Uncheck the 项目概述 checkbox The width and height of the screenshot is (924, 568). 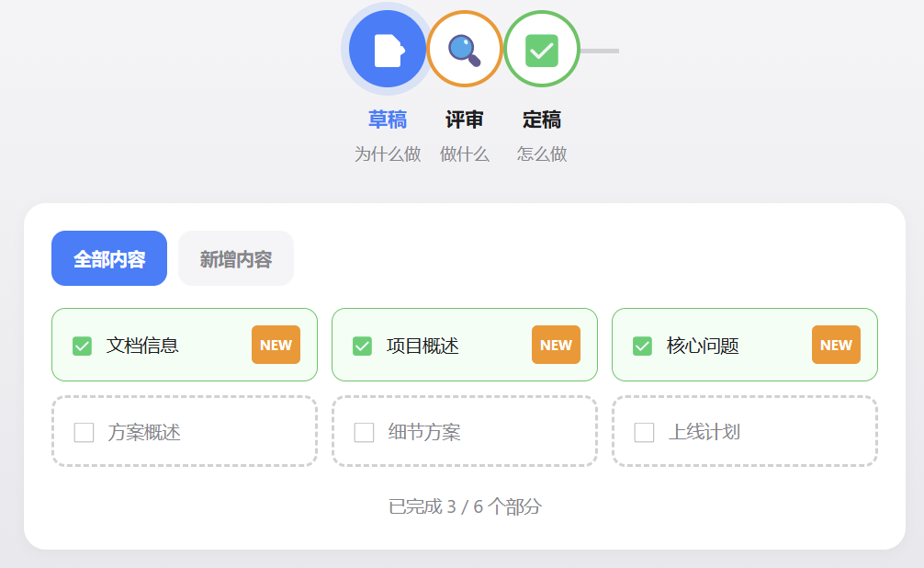[x=362, y=346]
